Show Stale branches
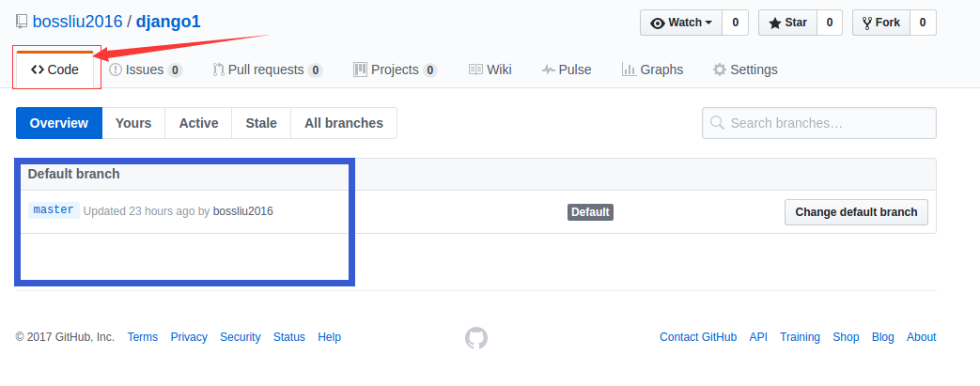The height and width of the screenshot is (386, 980). [261, 123]
